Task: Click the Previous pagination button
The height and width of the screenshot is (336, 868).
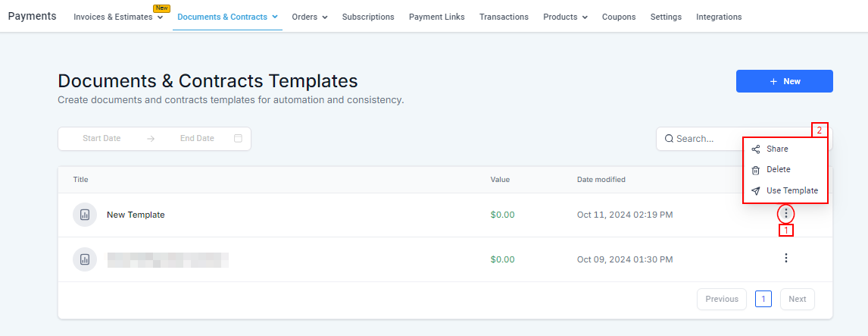Action: [722, 299]
